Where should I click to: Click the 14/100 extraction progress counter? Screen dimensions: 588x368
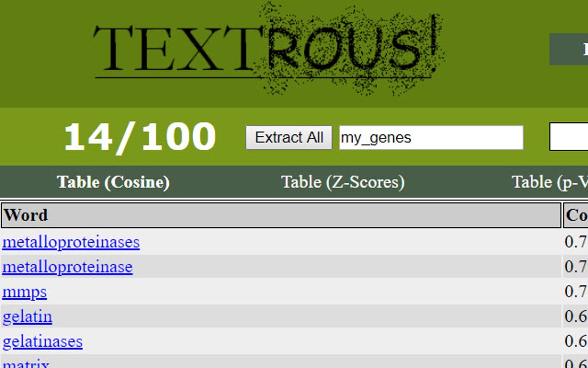click(141, 136)
